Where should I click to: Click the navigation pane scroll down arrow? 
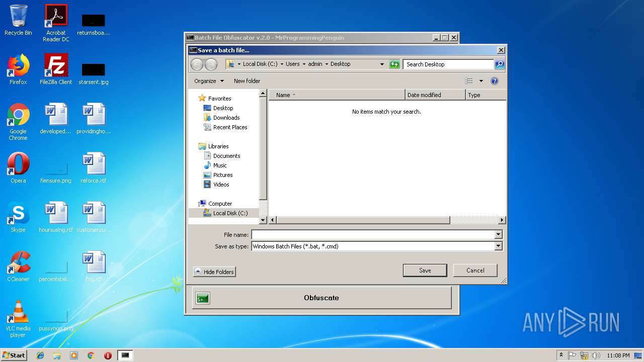(x=263, y=220)
